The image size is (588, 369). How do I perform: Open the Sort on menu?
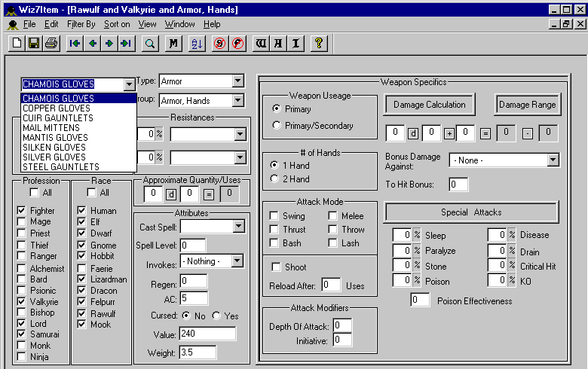tap(117, 24)
